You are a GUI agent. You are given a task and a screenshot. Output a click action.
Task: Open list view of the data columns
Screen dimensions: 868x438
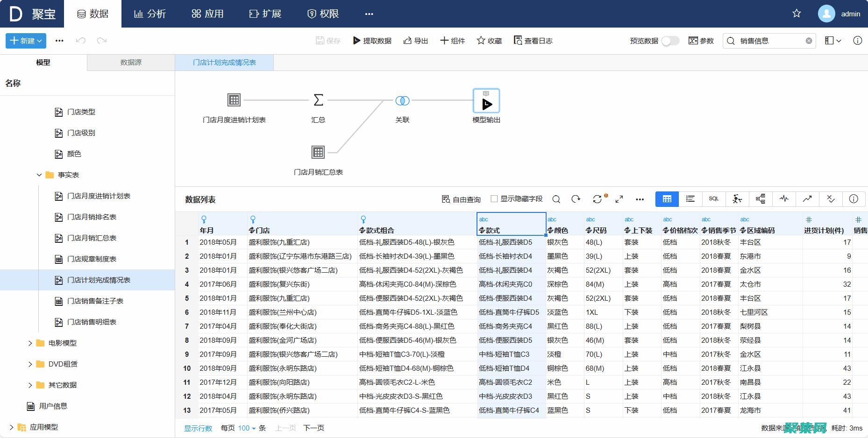[x=690, y=199]
